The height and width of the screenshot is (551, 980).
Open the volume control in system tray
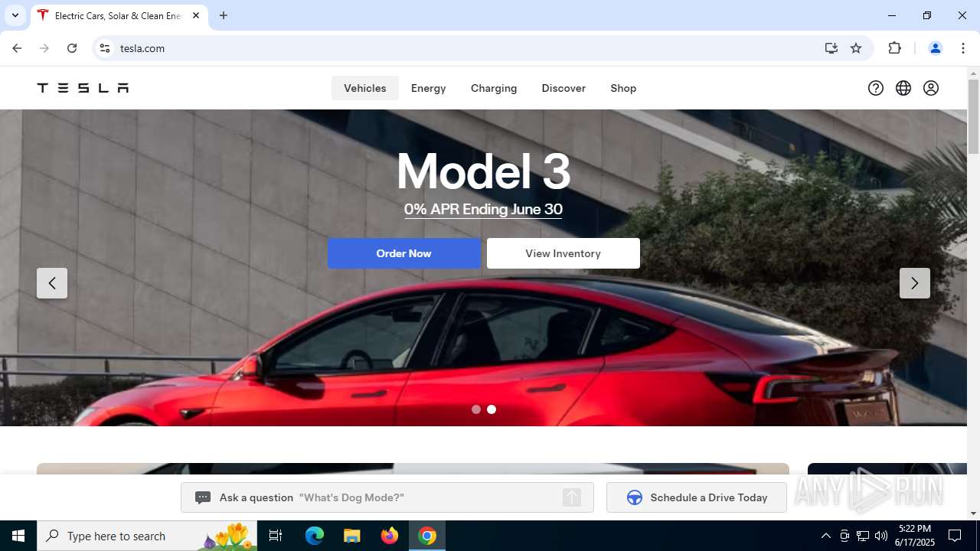(881, 536)
